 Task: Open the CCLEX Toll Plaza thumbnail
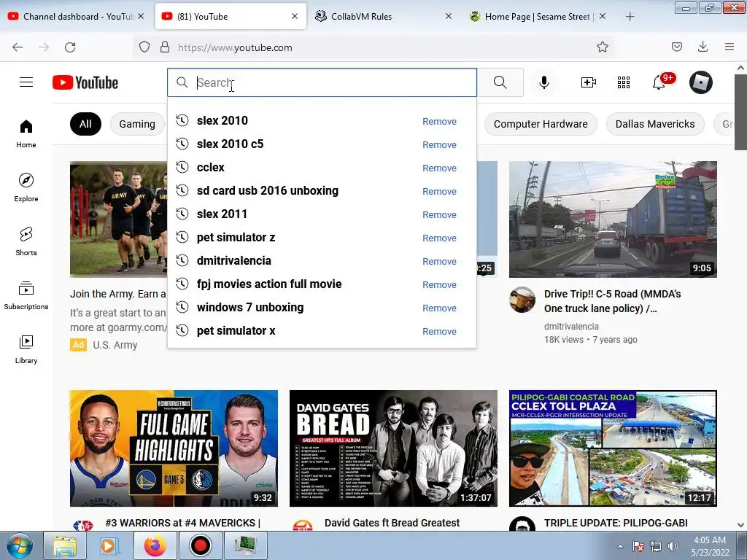pos(613,448)
